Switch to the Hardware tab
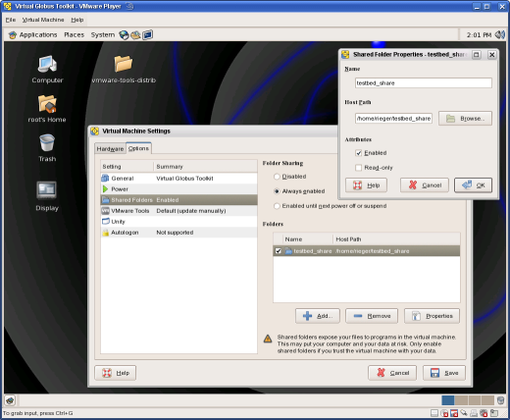Image resolution: width=510 pixels, height=420 pixels. pyautogui.click(x=110, y=149)
